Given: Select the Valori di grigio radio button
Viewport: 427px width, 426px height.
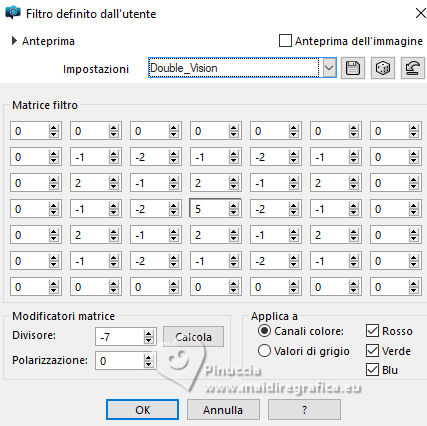Looking at the screenshot, I should click(264, 351).
